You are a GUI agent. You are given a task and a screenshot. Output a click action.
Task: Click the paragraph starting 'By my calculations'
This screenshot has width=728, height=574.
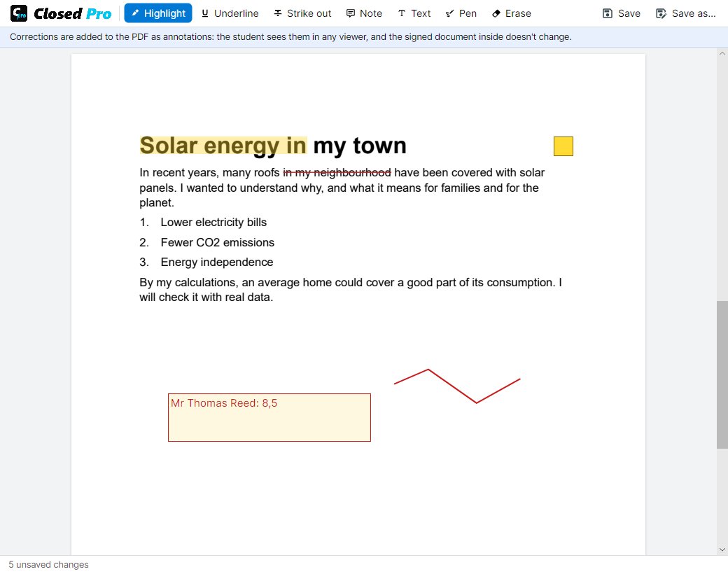(351, 290)
